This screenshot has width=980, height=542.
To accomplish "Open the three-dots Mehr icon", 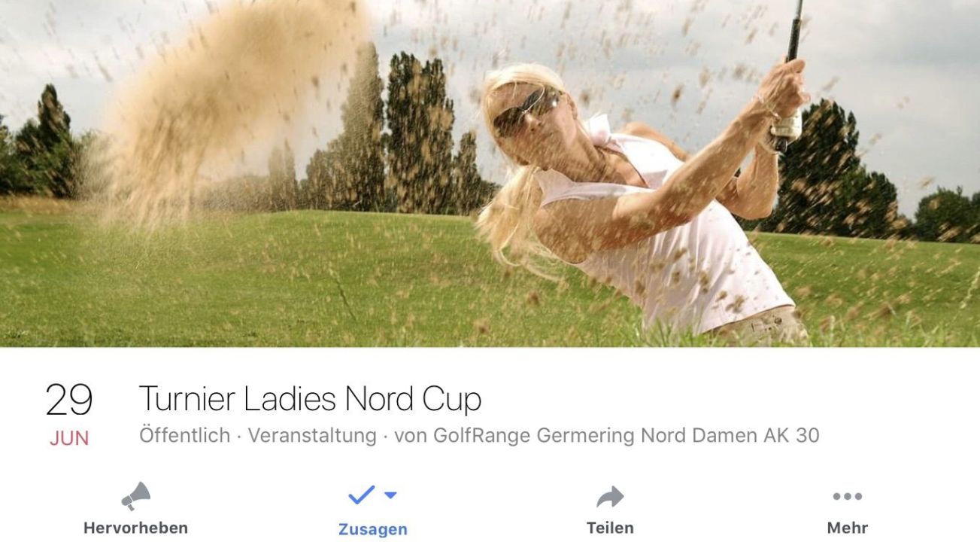I will 848,496.
